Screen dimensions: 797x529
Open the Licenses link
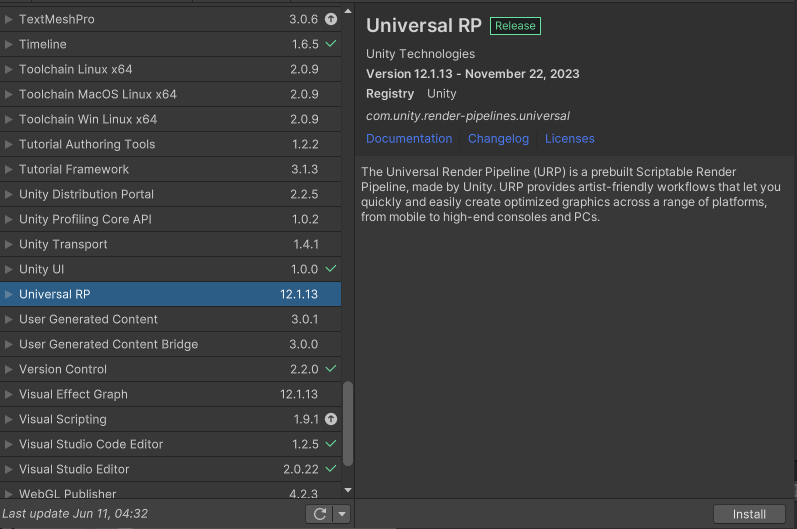coord(569,139)
